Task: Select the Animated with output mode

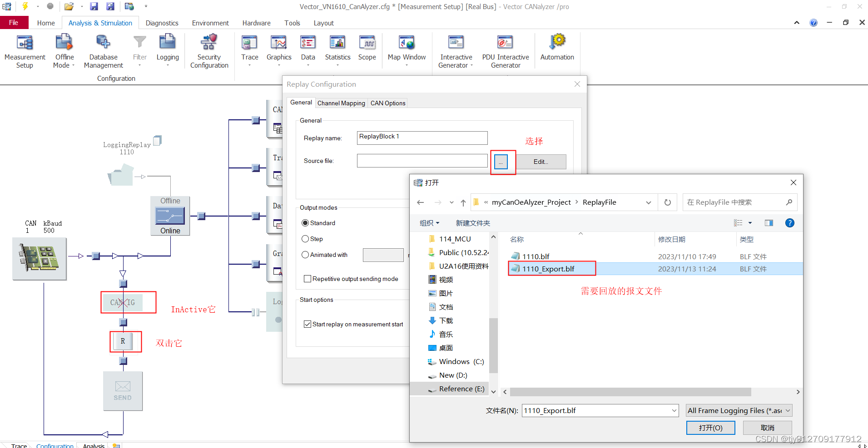Action: click(305, 255)
